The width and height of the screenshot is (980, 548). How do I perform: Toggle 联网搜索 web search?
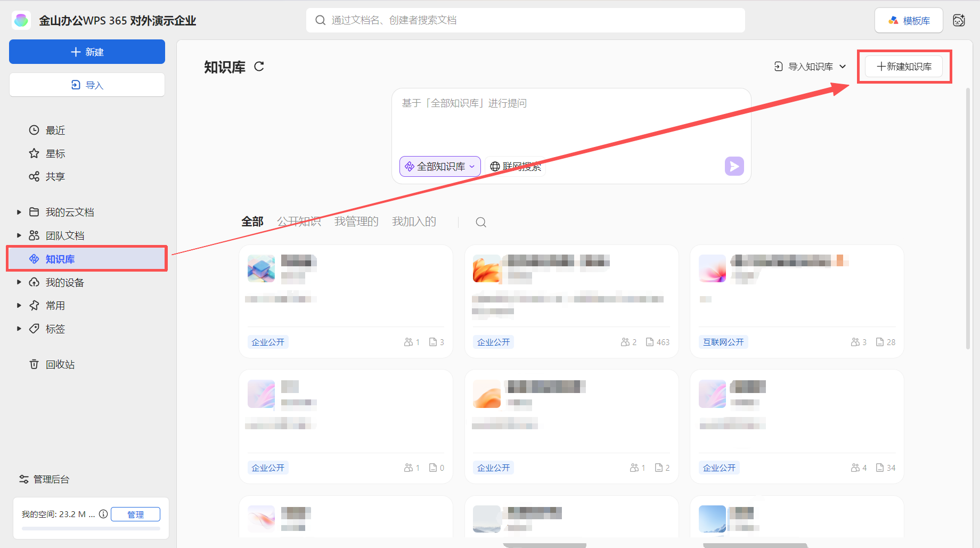click(515, 166)
